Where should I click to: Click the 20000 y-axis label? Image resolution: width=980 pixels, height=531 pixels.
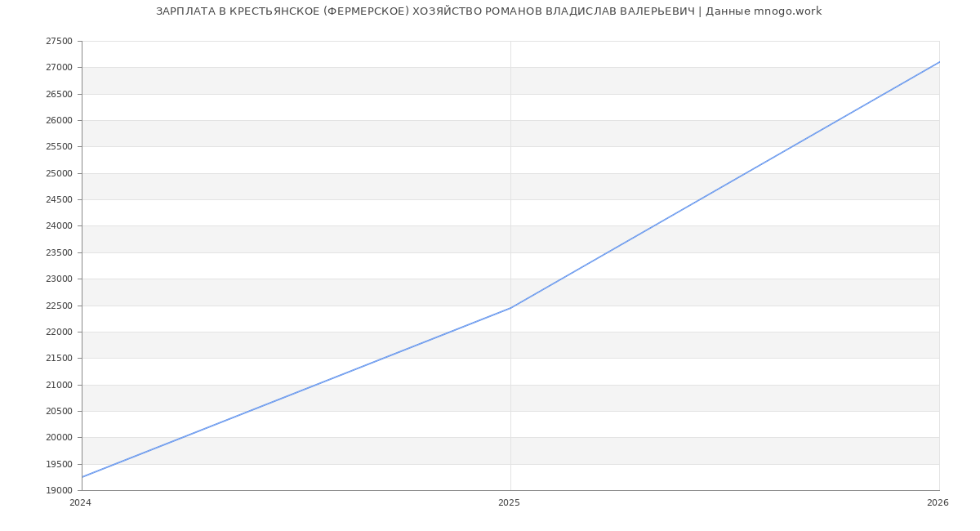tap(59, 437)
